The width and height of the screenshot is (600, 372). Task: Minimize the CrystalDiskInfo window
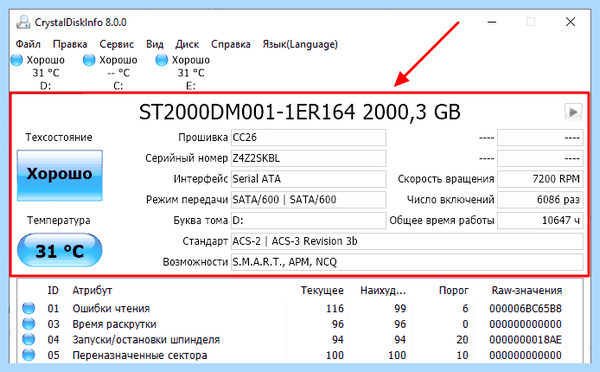pos(492,22)
